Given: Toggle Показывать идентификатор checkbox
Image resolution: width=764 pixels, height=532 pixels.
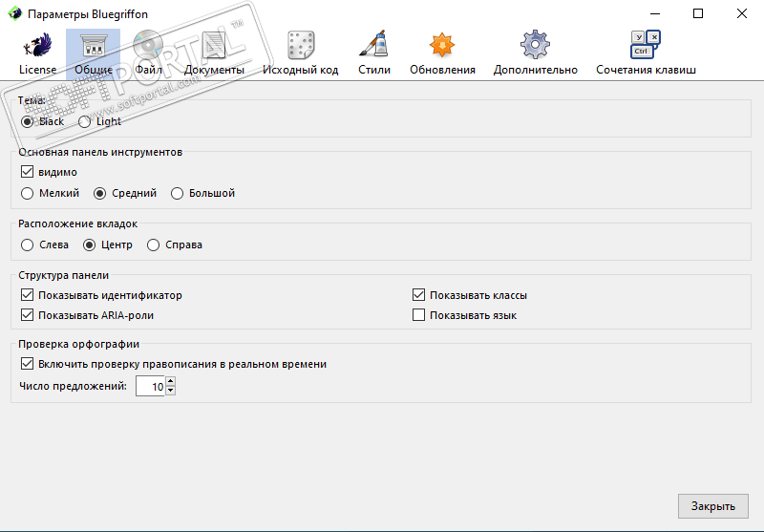Looking at the screenshot, I should 28,295.
